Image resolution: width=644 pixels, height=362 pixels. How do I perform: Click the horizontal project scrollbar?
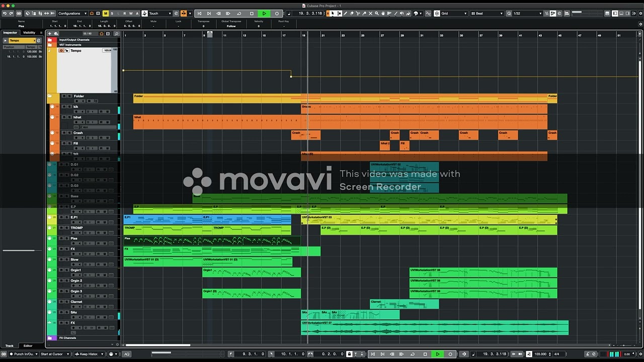pos(158,345)
